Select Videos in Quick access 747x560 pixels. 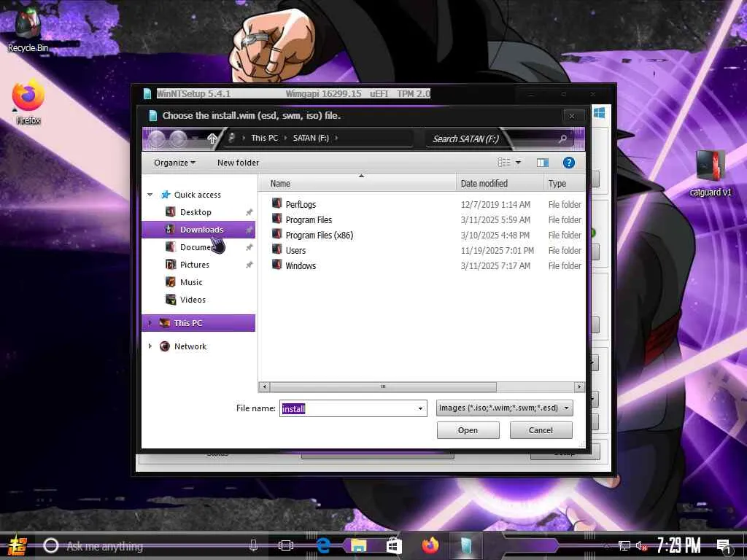click(x=193, y=300)
